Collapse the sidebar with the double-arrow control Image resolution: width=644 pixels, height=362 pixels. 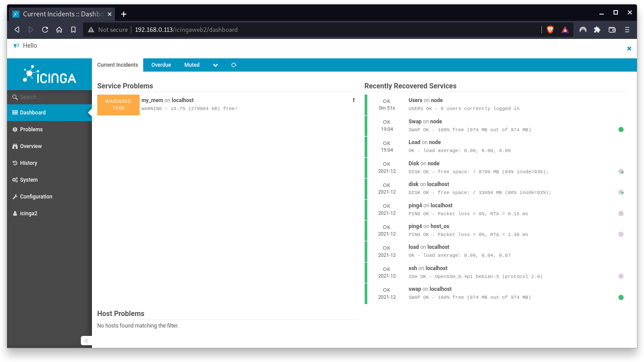click(x=86, y=341)
